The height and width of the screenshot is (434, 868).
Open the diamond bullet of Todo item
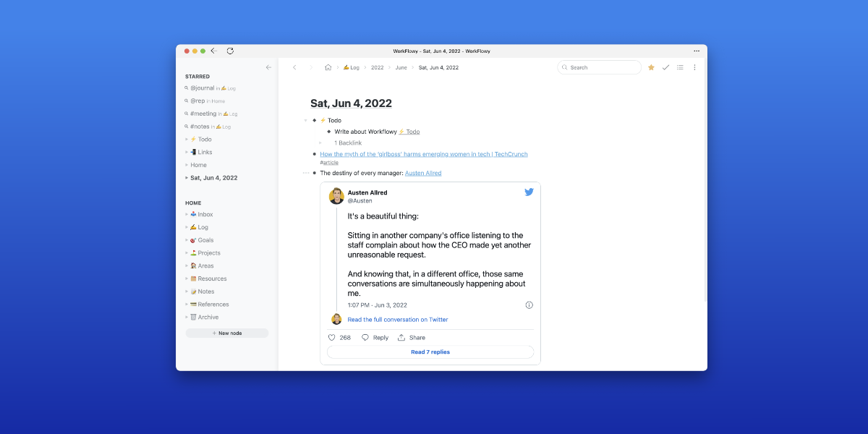pos(314,120)
